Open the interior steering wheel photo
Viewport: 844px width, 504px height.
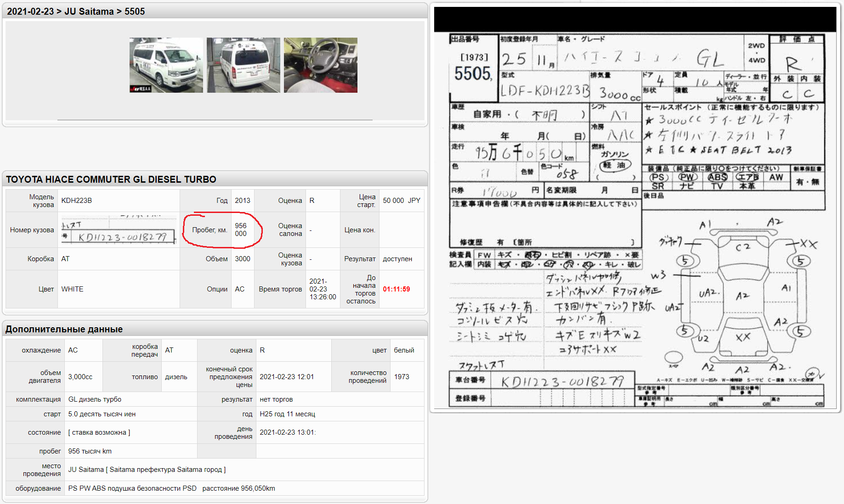320,65
